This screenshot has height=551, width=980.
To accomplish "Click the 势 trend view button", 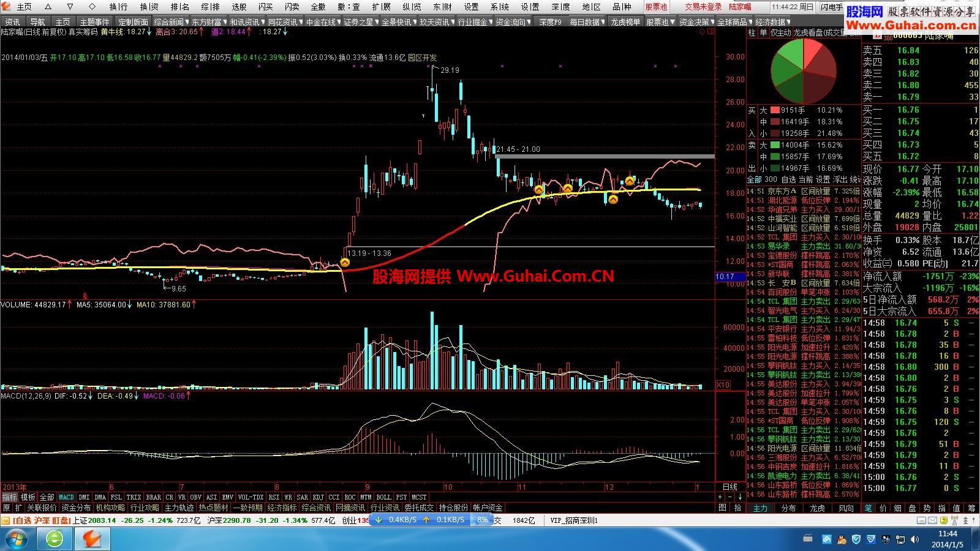I will pyautogui.click(x=927, y=508).
